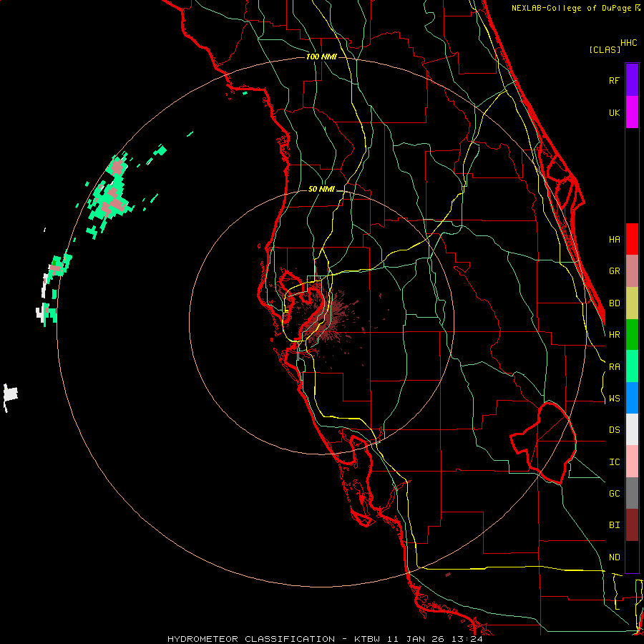
Task: Click the 'ND' legend label
Action: (614, 557)
